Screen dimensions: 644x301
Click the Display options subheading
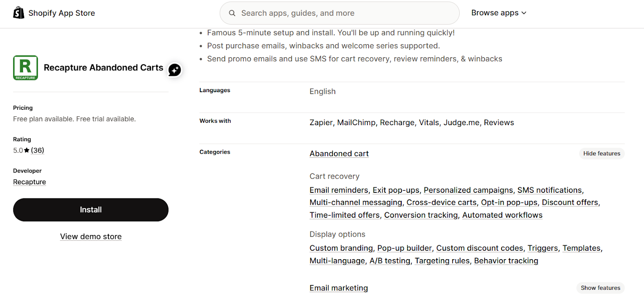pos(337,234)
